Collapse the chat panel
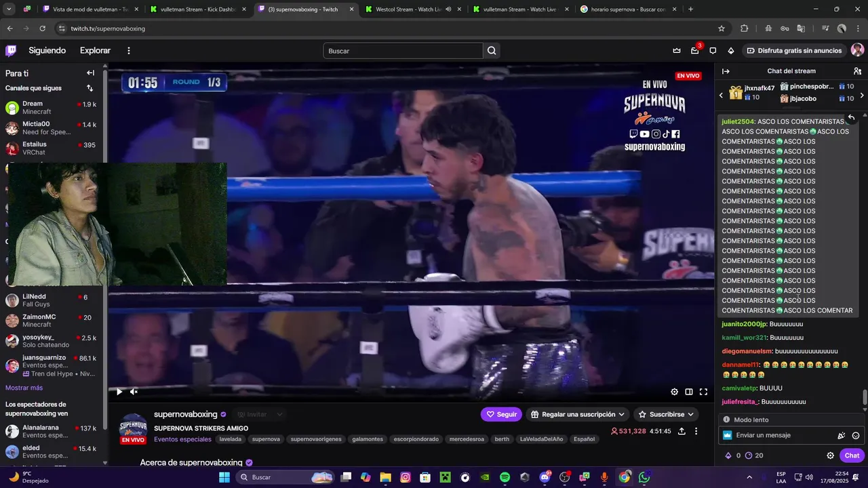Viewport: 868px width, 488px height. [x=726, y=71]
